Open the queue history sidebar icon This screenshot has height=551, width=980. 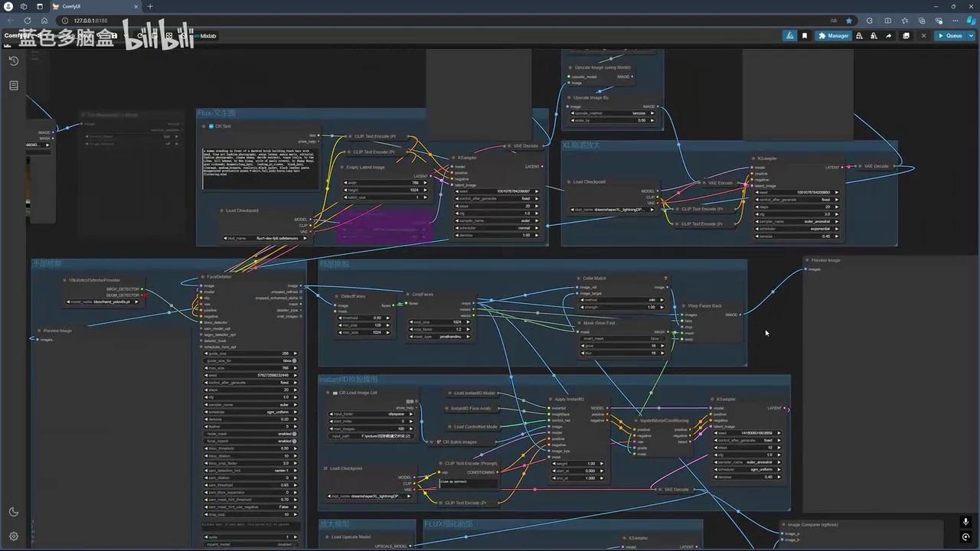point(13,61)
